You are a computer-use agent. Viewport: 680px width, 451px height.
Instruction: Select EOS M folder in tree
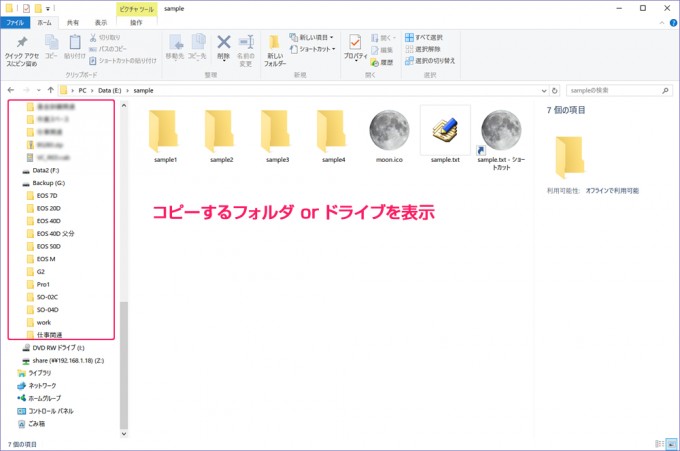41,259
